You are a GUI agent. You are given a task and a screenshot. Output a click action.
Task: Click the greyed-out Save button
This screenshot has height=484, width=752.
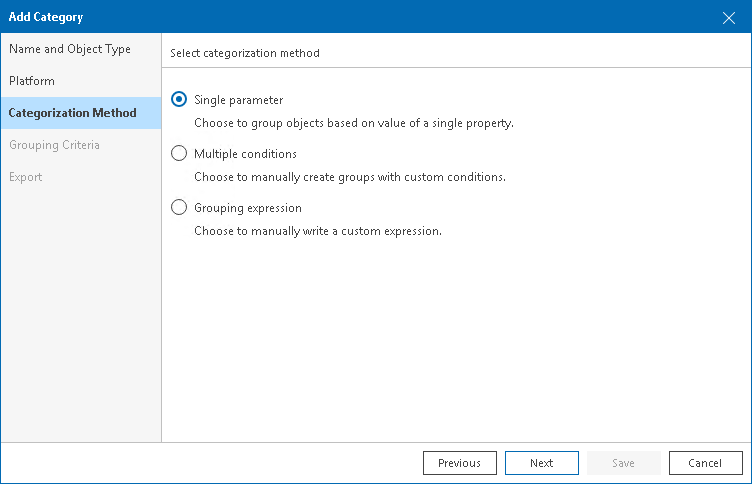(x=623, y=463)
